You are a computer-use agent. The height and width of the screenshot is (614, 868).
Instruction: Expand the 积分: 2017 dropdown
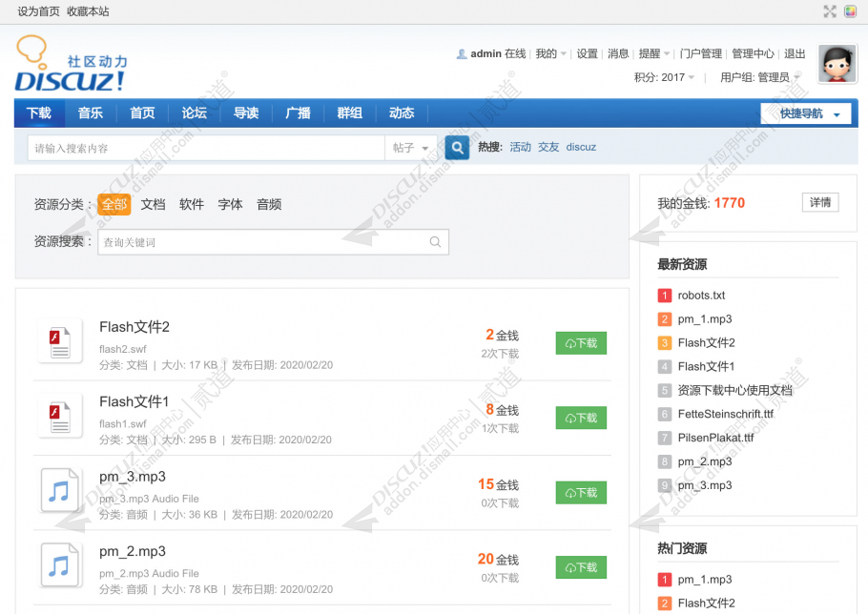point(664,77)
